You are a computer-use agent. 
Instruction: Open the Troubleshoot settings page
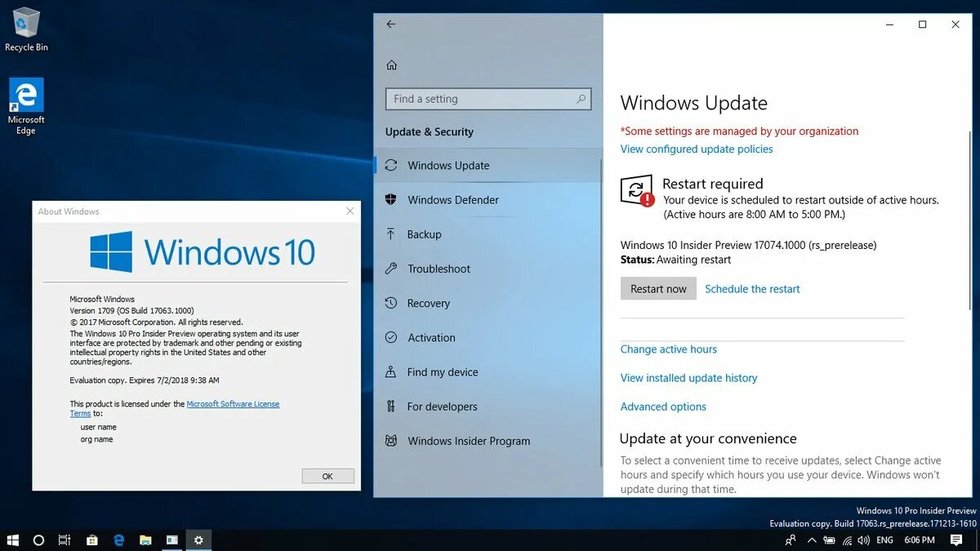(488, 269)
